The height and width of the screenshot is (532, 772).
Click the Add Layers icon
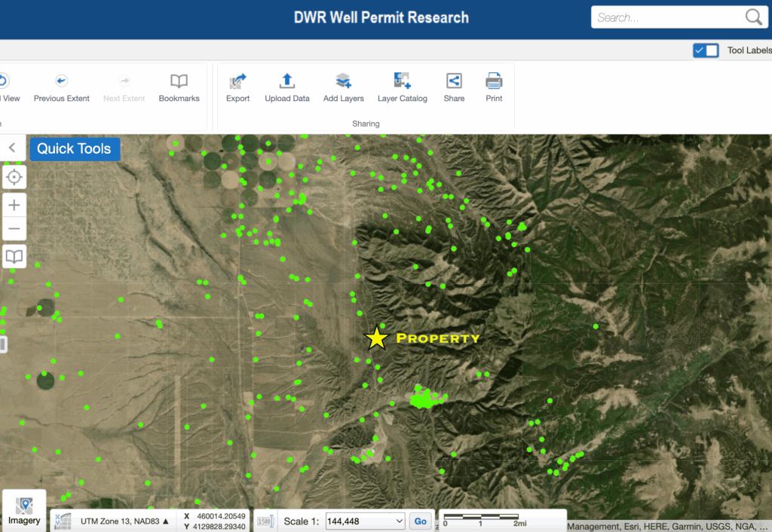click(x=343, y=81)
